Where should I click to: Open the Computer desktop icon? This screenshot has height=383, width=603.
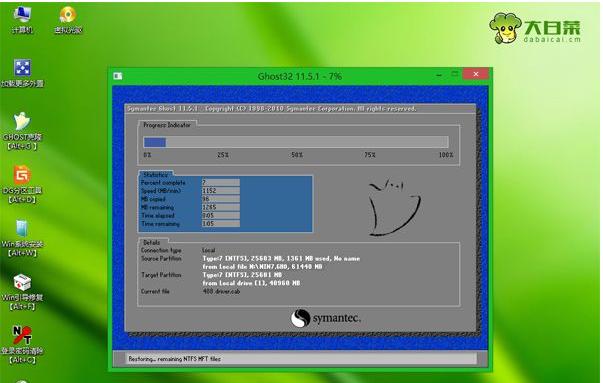[22, 20]
